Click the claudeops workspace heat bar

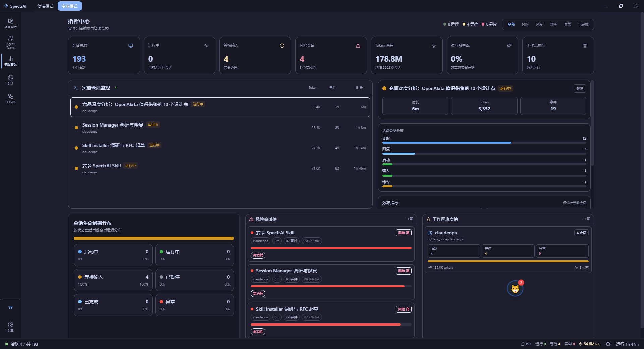[508, 261]
